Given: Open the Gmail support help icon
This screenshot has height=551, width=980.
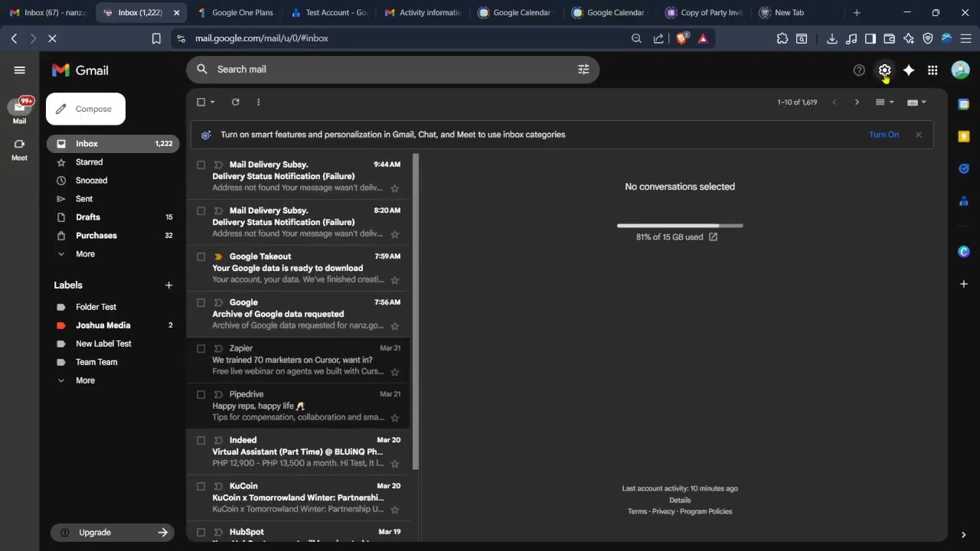Looking at the screenshot, I should pyautogui.click(x=859, y=70).
